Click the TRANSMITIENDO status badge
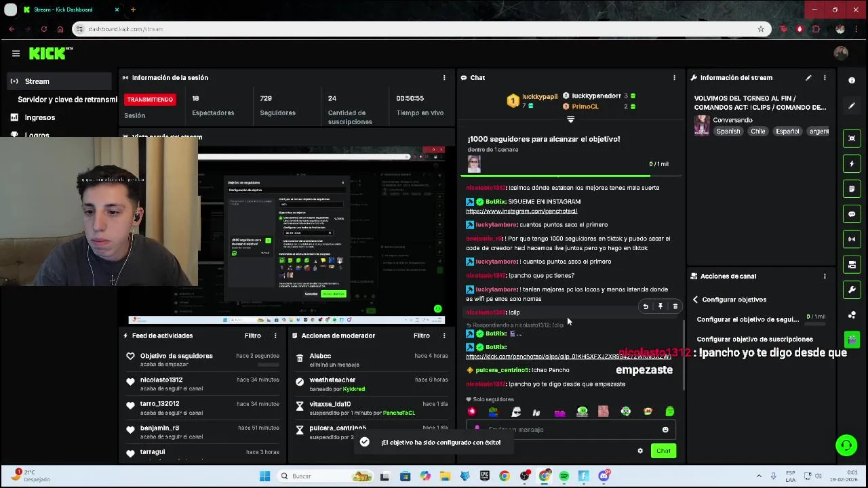This screenshot has width=868, height=488. (150, 100)
